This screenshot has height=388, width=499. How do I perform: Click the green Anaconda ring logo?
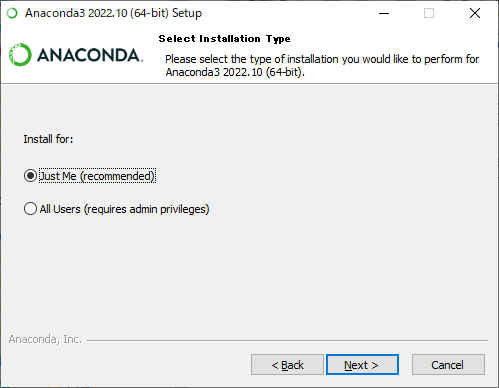click(x=20, y=54)
